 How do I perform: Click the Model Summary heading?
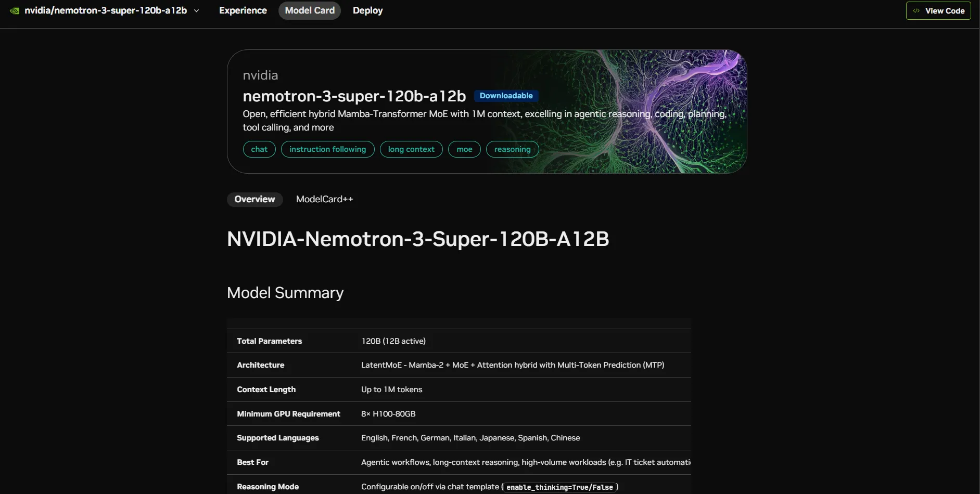coord(285,293)
